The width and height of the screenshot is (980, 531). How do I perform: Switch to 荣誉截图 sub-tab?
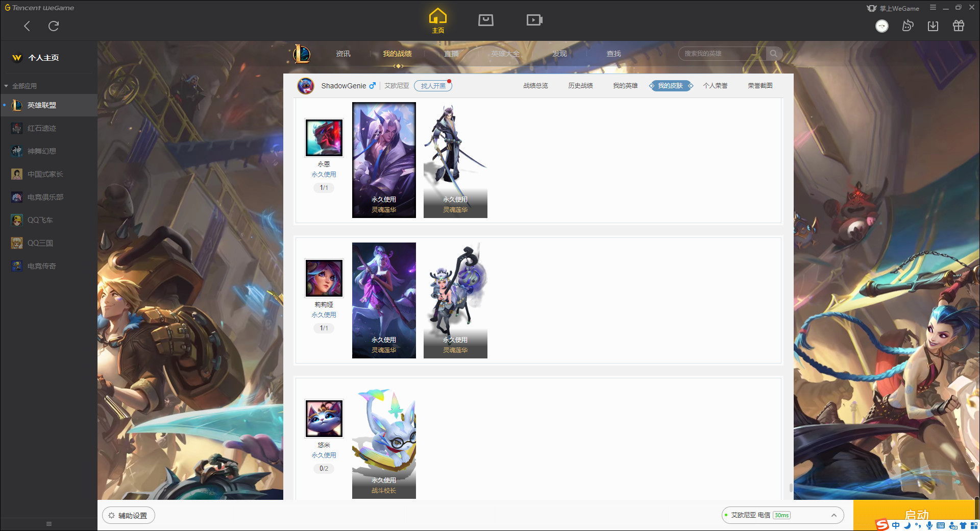760,86
